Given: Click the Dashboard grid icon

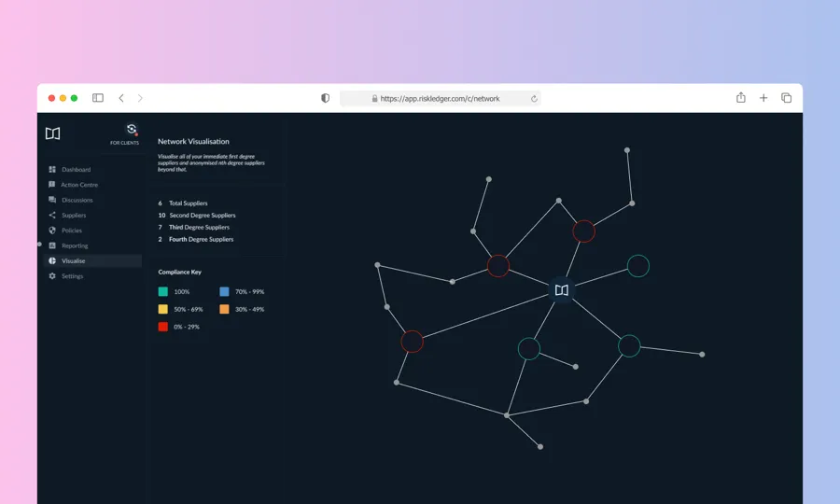Looking at the screenshot, I should pyautogui.click(x=52, y=169).
